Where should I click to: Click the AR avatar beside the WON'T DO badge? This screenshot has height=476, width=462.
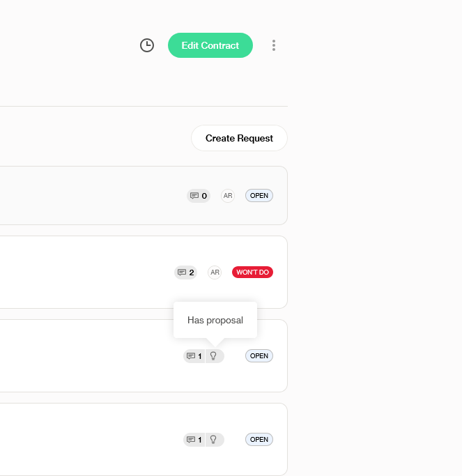tap(215, 272)
